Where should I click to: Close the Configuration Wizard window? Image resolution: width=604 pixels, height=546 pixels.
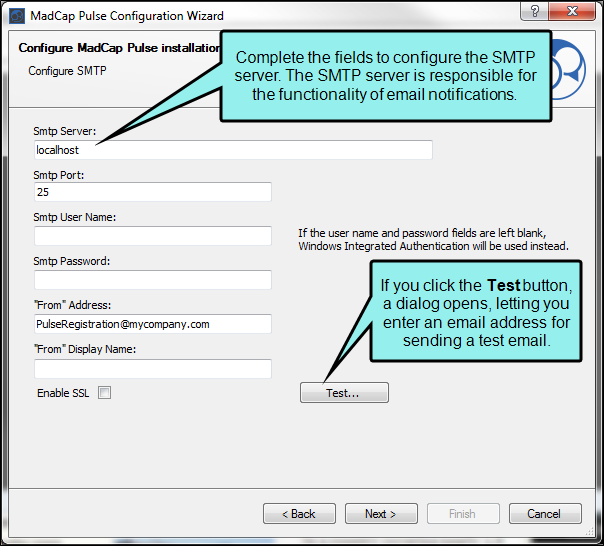[572, 11]
